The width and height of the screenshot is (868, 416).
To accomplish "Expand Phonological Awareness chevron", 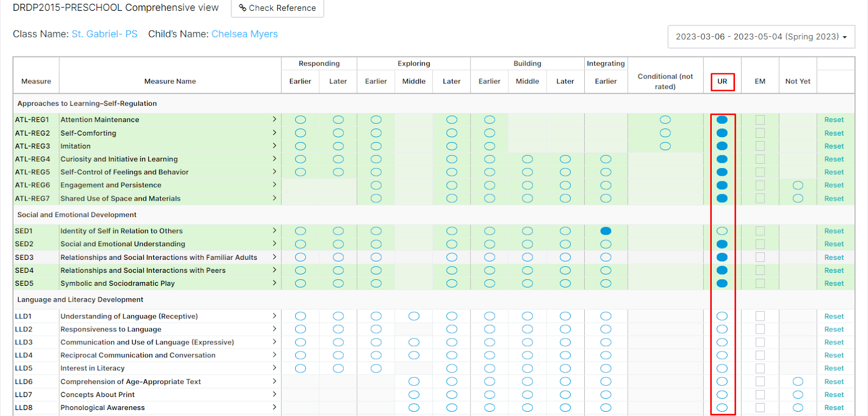I will (274, 407).
